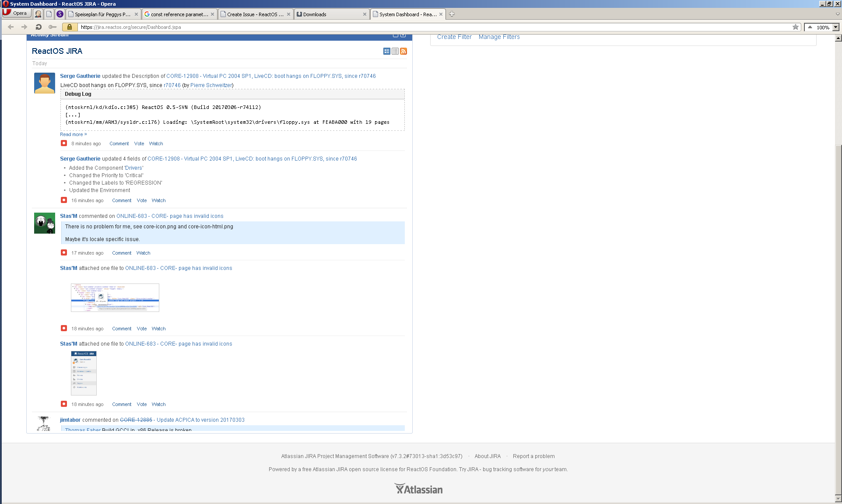This screenshot has width=842, height=504.
Task: Open ONLINE-683 issue from Stas'M comment
Action: (x=170, y=216)
